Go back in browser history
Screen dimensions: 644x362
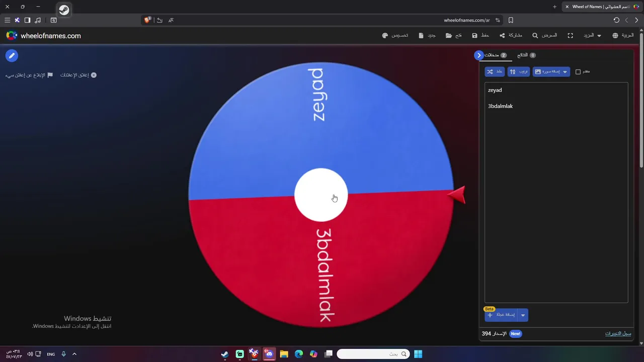tap(636, 20)
